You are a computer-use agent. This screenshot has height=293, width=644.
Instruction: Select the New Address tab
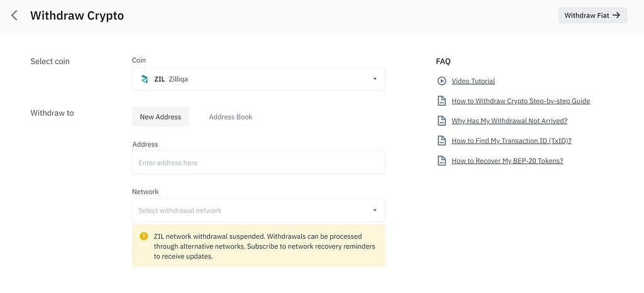[x=160, y=116]
